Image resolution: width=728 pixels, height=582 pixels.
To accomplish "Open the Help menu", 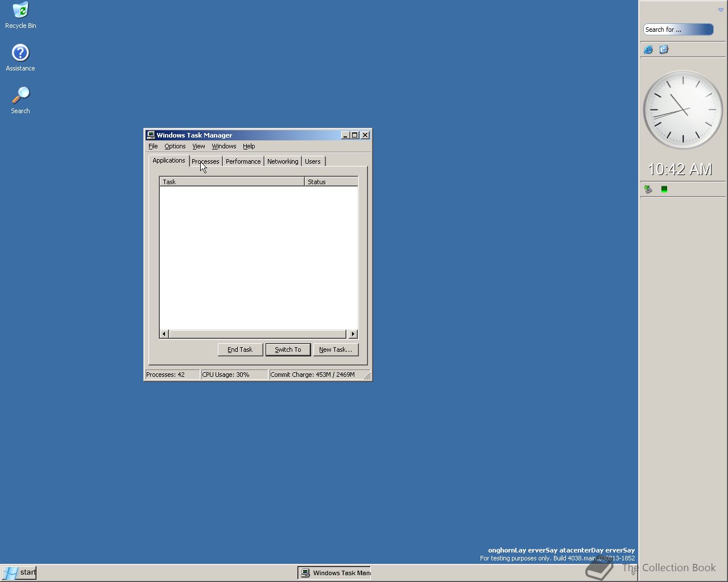I will pyautogui.click(x=249, y=146).
